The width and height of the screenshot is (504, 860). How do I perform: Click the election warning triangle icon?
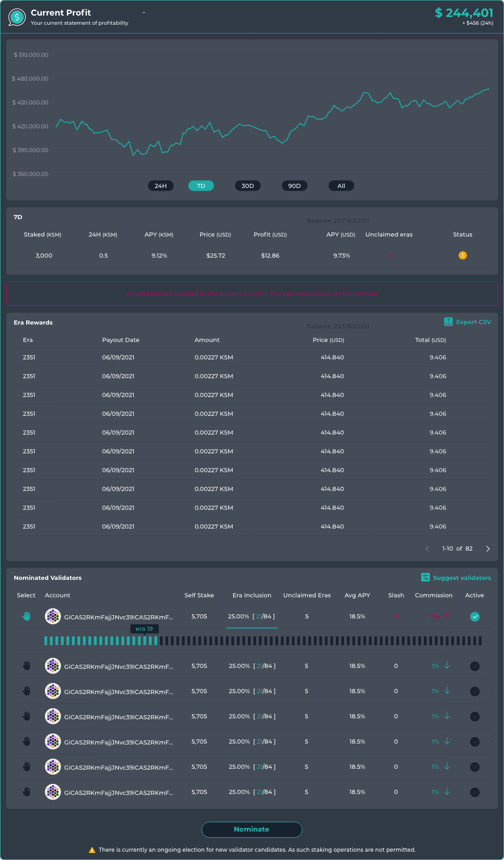click(92, 850)
